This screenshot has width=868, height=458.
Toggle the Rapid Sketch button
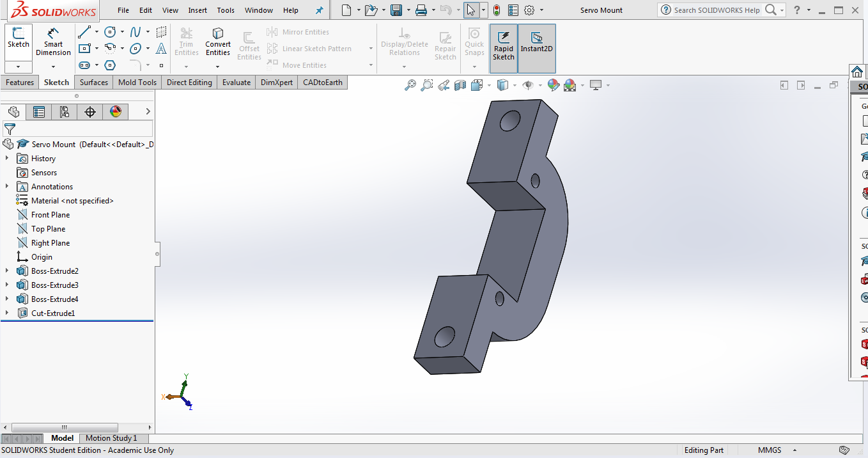tap(504, 47)
